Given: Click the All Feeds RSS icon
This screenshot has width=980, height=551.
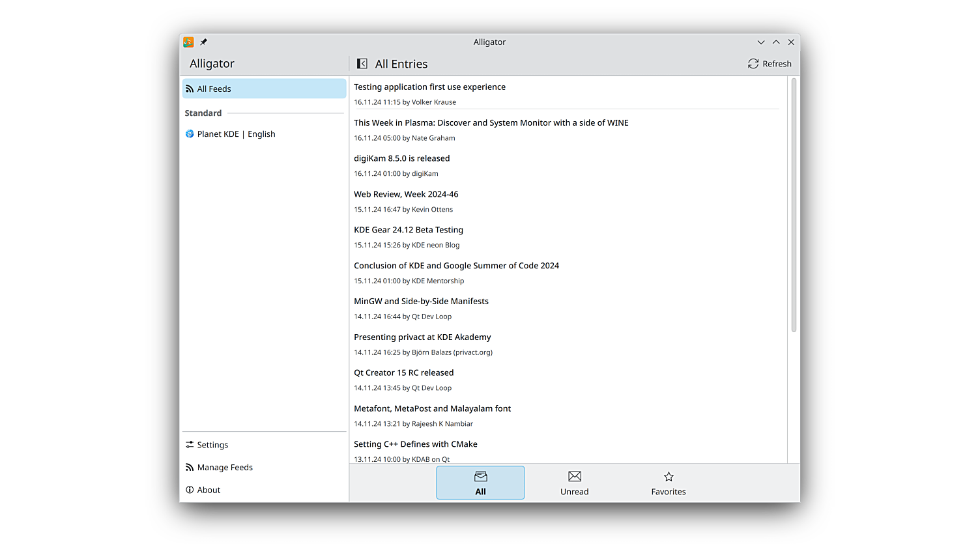Looking at the screenshot, I should 190,89.
